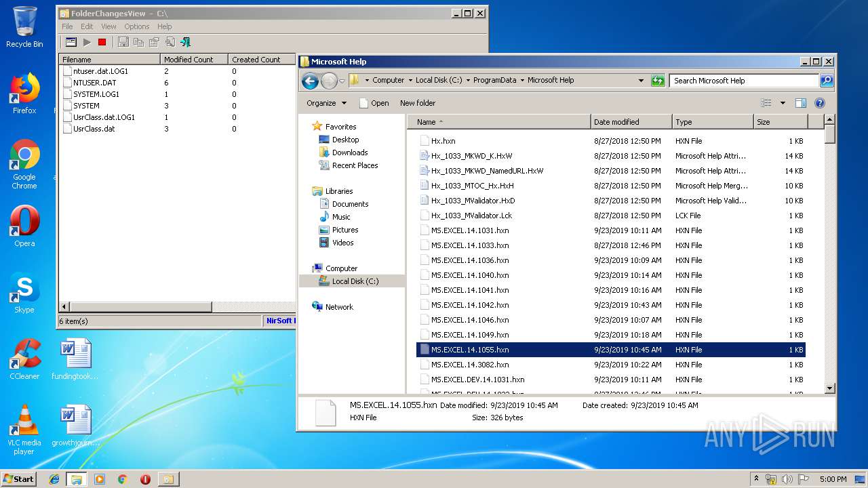
Task: Select Pictures library
Action: [x=345, y=230]
